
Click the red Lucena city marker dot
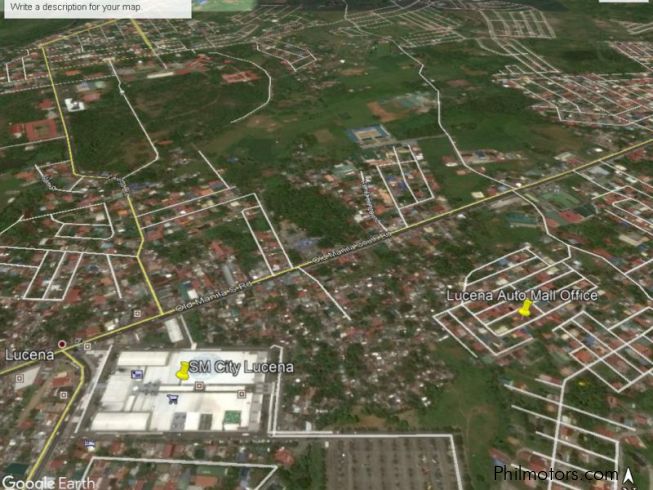click(x=62, y=344)
